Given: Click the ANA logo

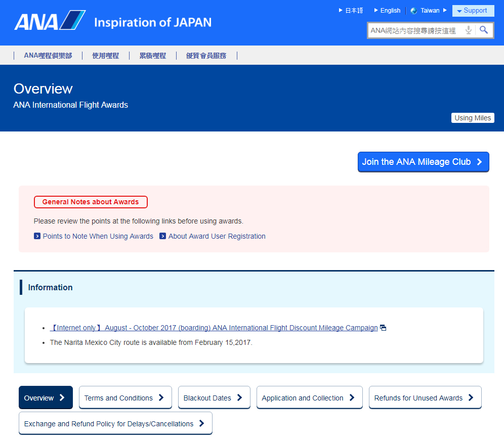Looking at the screenshot, I should [x=50, y=20].
